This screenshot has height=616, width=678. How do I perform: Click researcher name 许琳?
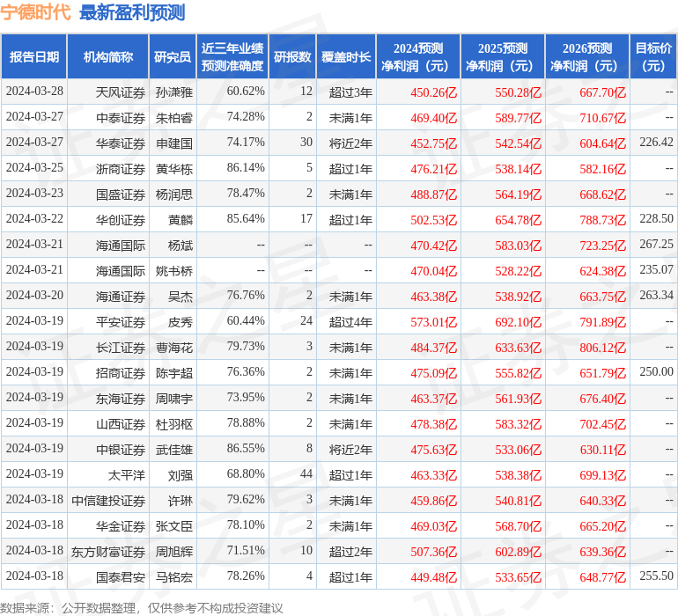(x=181, y=501)
